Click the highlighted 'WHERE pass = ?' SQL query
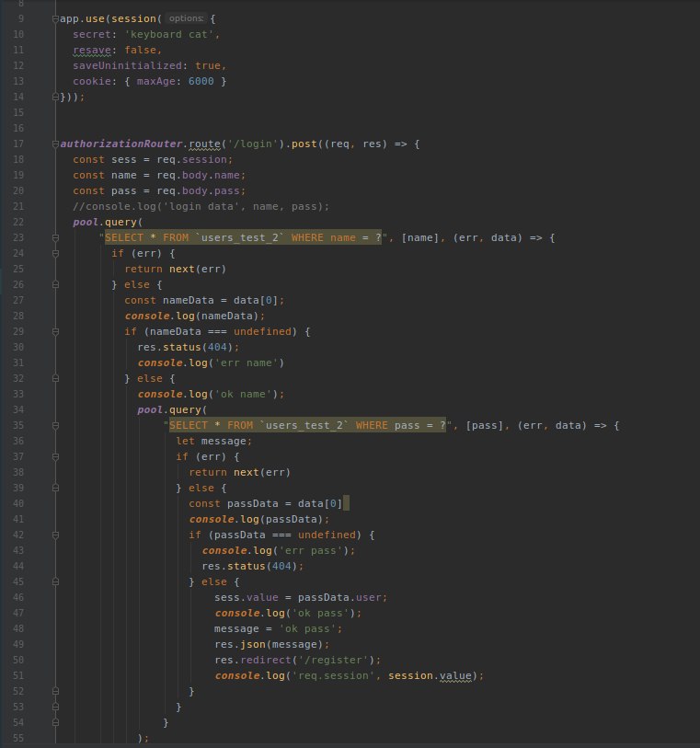700x748 pixels. click(307, 425)
